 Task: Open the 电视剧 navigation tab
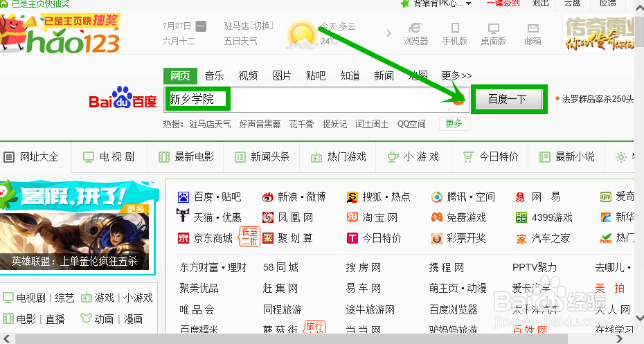point(109,157)
